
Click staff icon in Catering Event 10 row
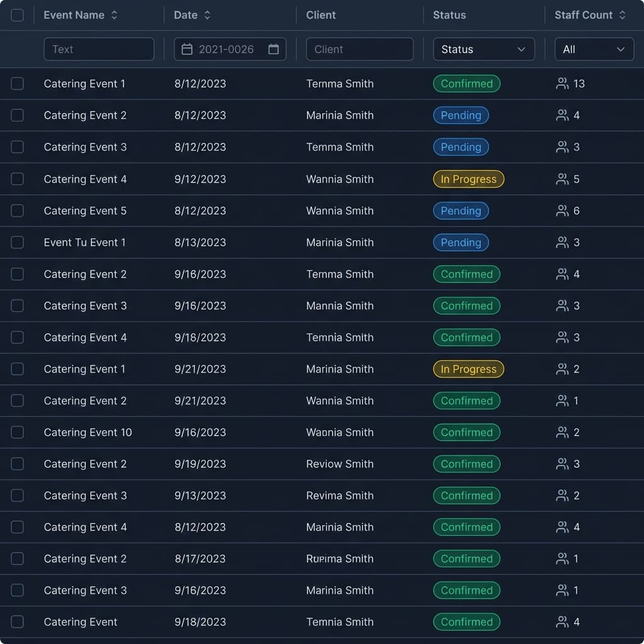coord(562,432)
